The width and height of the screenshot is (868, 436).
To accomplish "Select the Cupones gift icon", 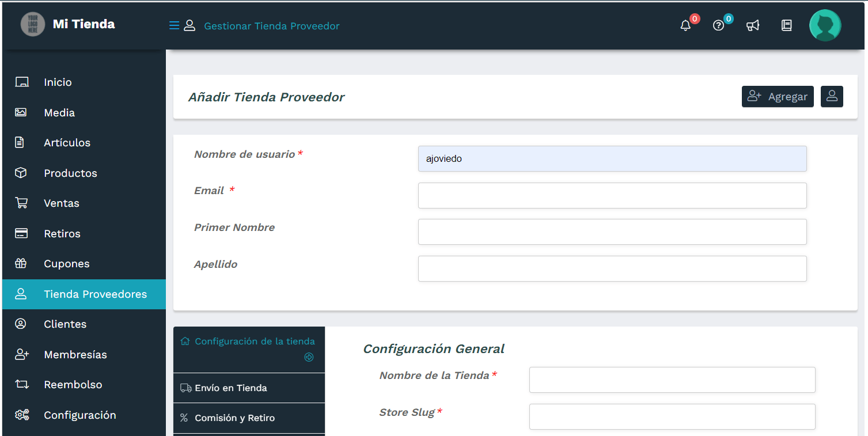I will pyautogui.click(x=21, y=263).
